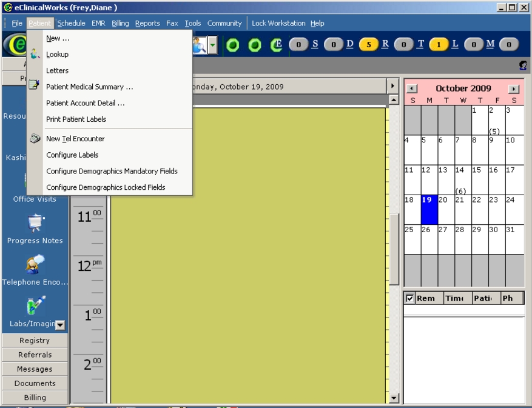Image resolution: width=532 pixels, height=408 pixels.
Task: Click the T link in the toolbar
Action: [x=421, y=44]
